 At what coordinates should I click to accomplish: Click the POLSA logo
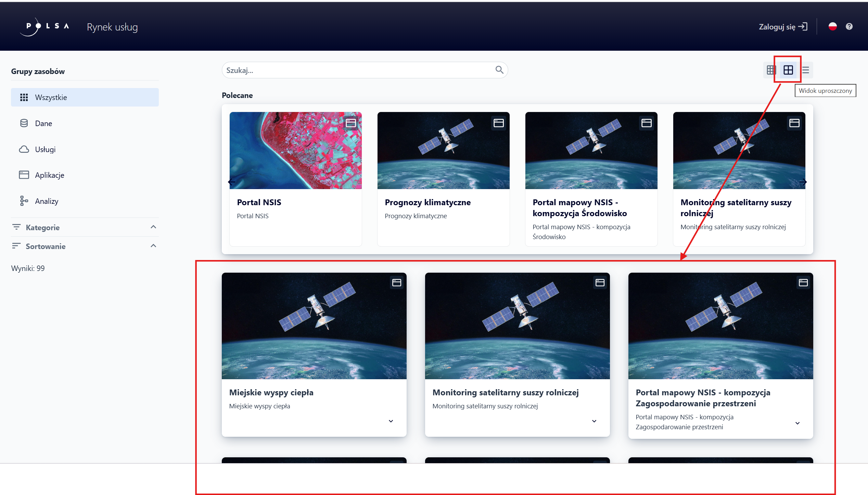point(45,27)
